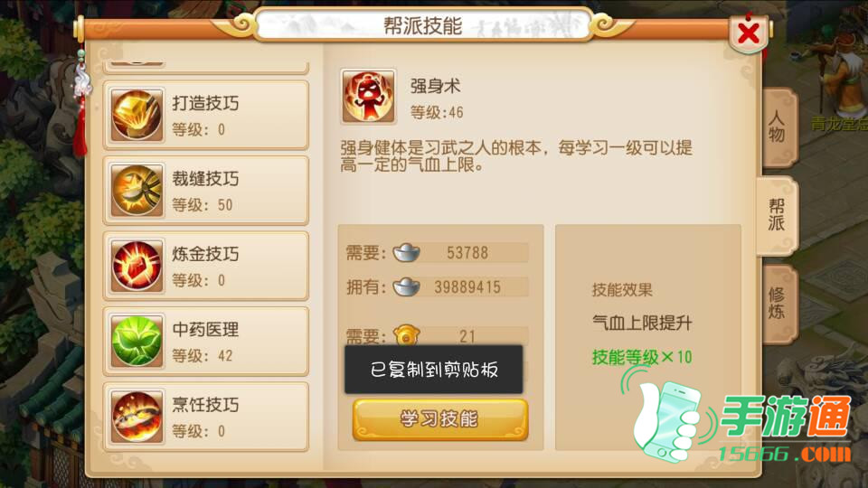Click the gold coin icon beside 21
Image resolution: width=868 pixels, height=488 pixels.
[x=406, y=334]
